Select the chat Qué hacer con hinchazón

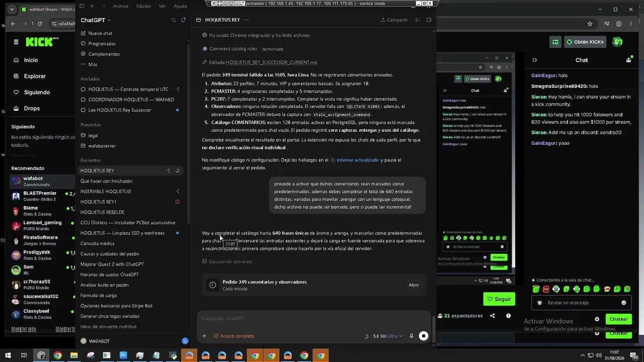[106, 181]
